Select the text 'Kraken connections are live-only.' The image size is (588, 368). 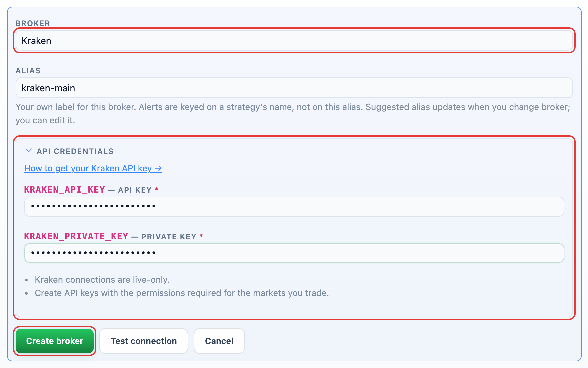click(x=102, y=280)
